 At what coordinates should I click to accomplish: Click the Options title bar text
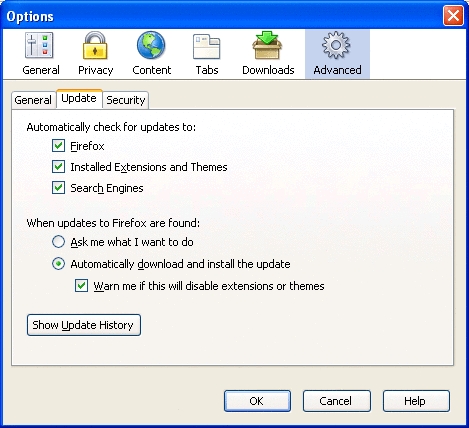tap(30, 16)
